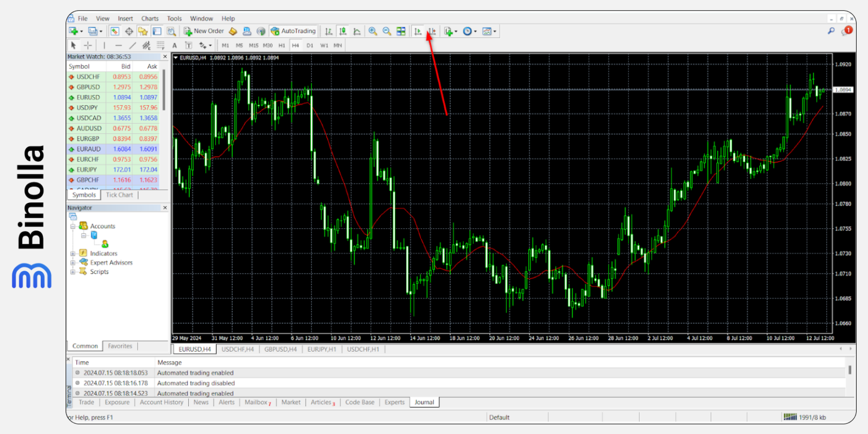
Task: Select the Text label tool
Action: pos(189,45)
